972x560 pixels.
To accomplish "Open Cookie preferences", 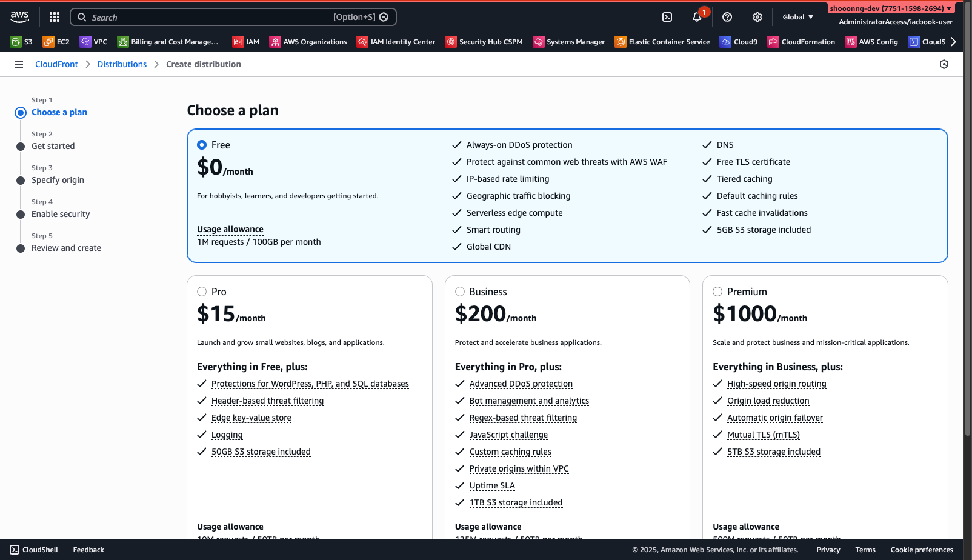I will 922,550.
